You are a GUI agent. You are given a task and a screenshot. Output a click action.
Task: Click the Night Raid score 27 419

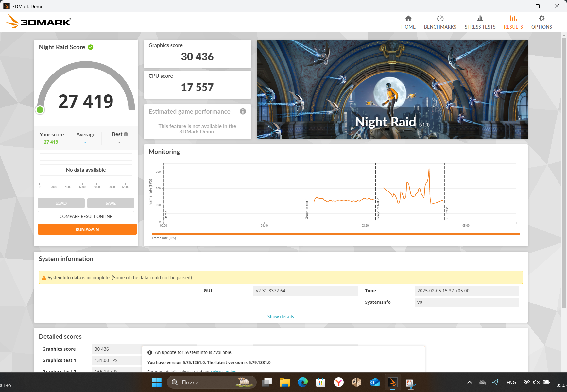(86, 101)
